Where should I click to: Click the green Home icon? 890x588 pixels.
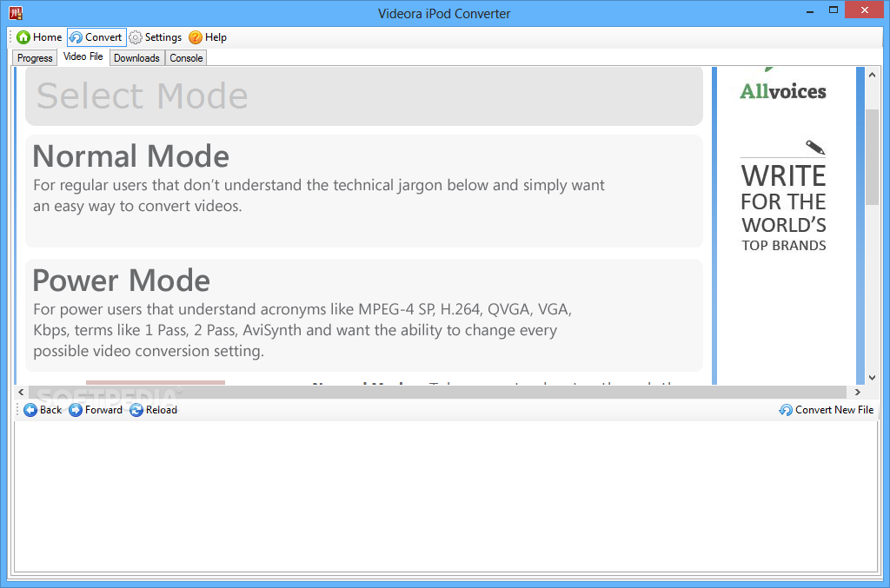tap(23, 37)
